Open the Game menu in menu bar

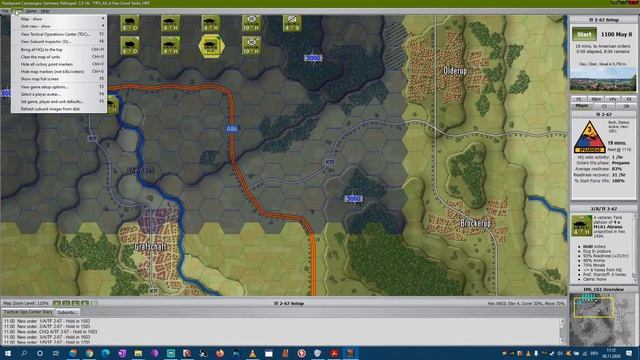pos(31,11)
